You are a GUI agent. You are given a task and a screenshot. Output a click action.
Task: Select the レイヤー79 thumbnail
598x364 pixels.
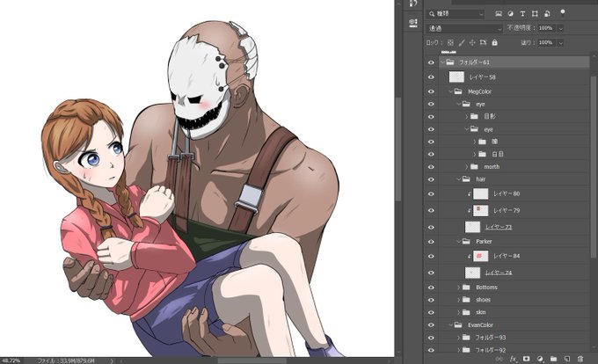[480, 210]
